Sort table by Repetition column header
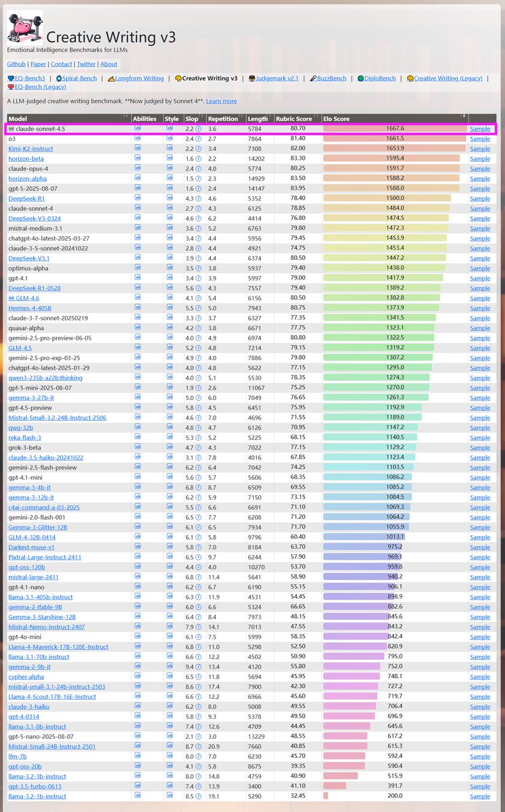505x812 pixels. click(x=226, y=118)
